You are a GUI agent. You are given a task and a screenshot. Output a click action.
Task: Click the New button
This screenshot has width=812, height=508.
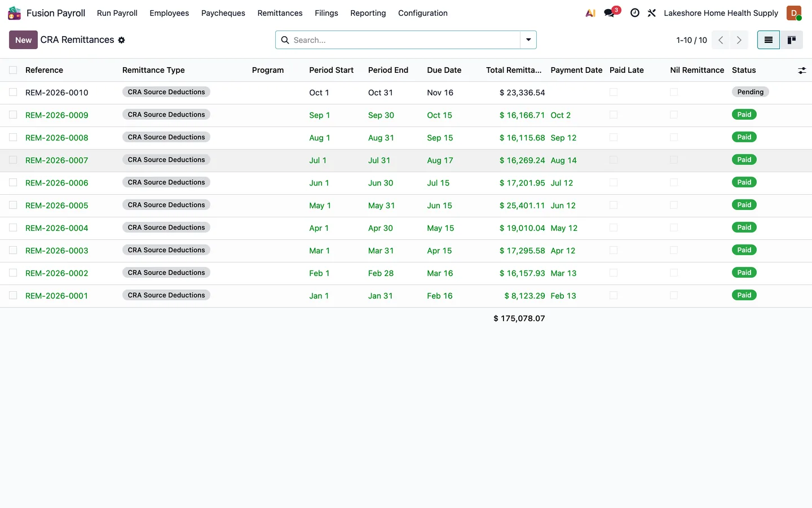(23, 40)
